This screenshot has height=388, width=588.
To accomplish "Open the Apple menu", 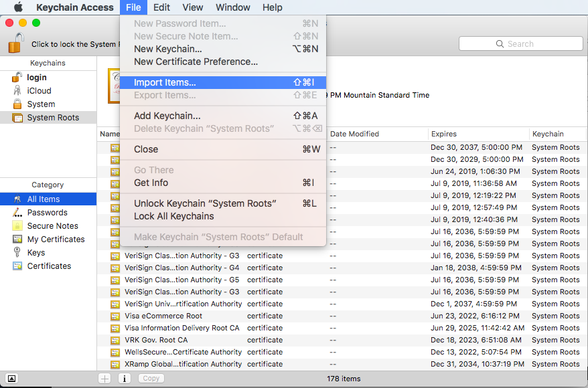I will click(x=18, y=7).
